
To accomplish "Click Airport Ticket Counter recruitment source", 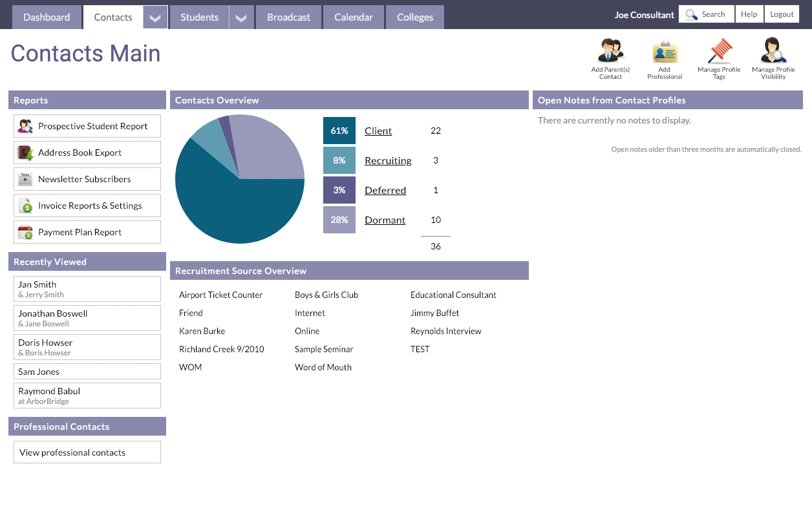I will tap(221, 295).
